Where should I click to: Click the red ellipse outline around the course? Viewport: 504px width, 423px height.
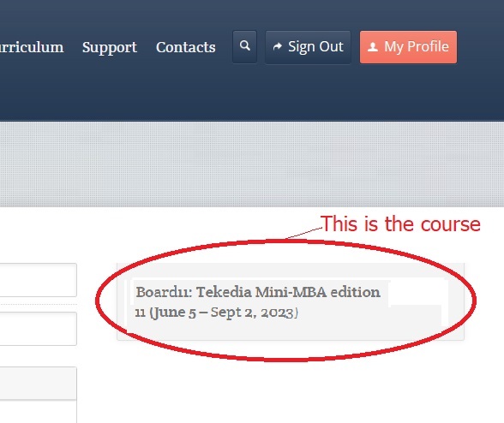pyautogui.click(x=475, y=301)
